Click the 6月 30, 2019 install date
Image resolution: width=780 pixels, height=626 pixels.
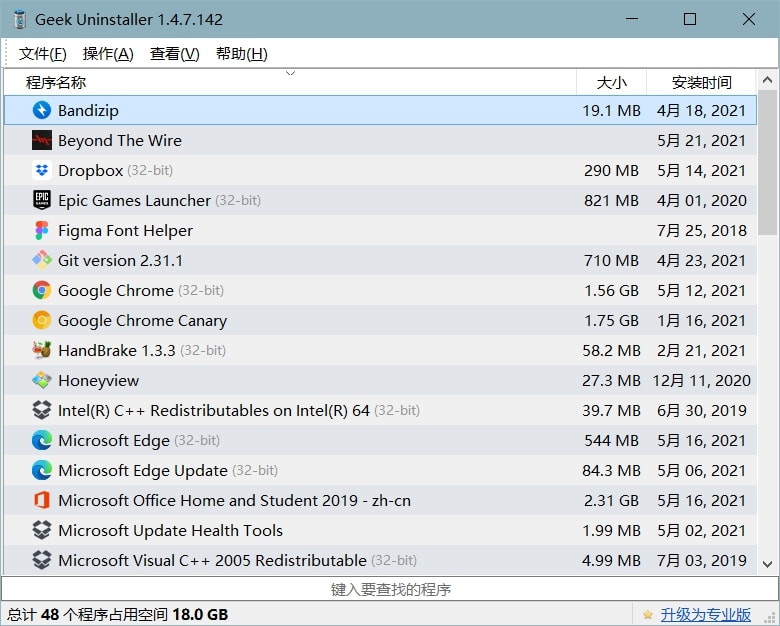[x=702, y=410]
